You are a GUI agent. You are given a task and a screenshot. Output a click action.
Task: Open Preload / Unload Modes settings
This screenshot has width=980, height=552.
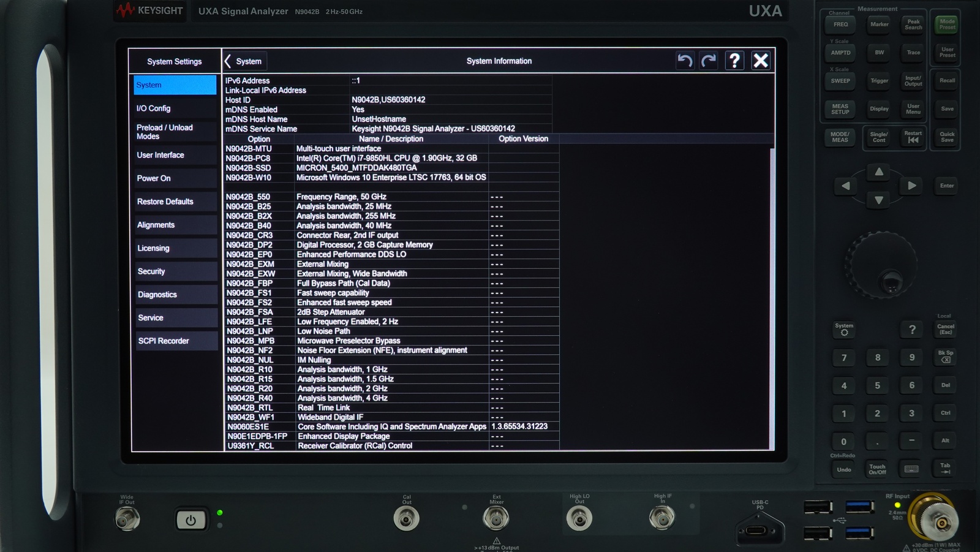click(175, 132)
